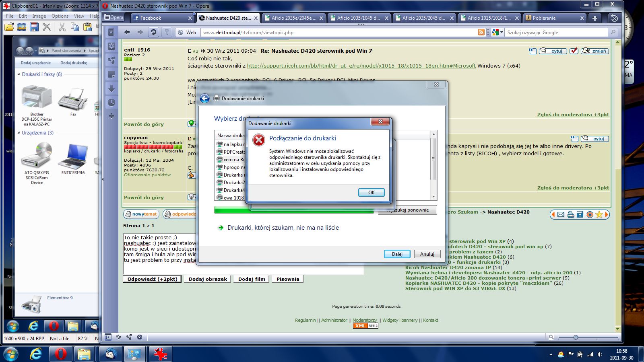Click IrfanView's Slideshow filmstrip icon
Image resolution: width=644 pixels, height=362 pixels.
pyautogui.click(x=22, y=27)
